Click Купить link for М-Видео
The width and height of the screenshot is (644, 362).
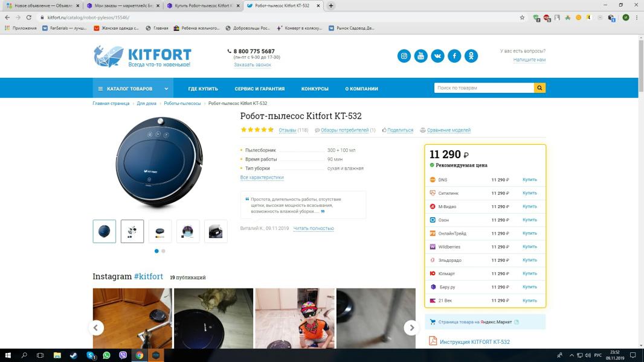(529, 206)
